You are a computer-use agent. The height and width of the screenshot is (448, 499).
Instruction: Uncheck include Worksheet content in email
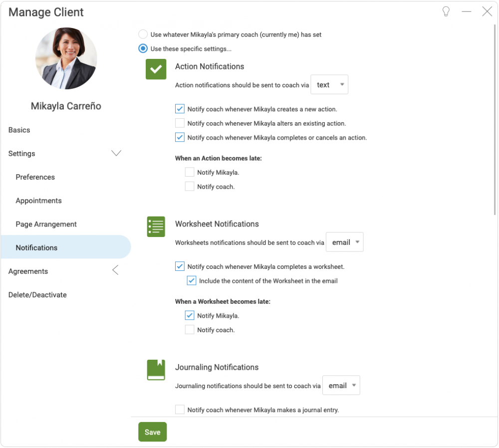coord(191,280)
